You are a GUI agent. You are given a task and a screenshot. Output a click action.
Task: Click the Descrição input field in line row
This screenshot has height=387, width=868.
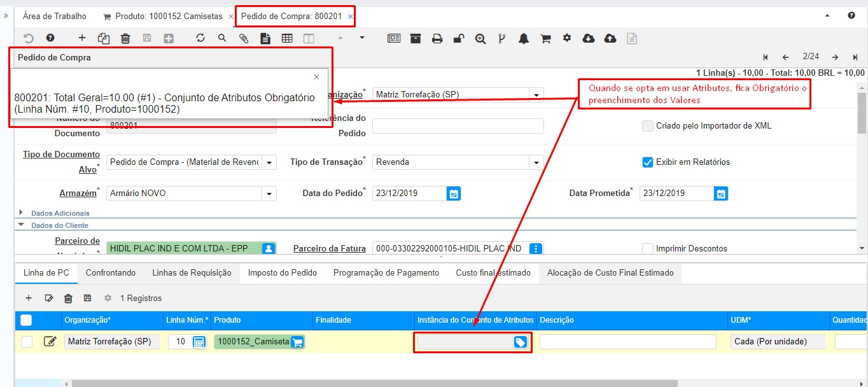[627, 342]
